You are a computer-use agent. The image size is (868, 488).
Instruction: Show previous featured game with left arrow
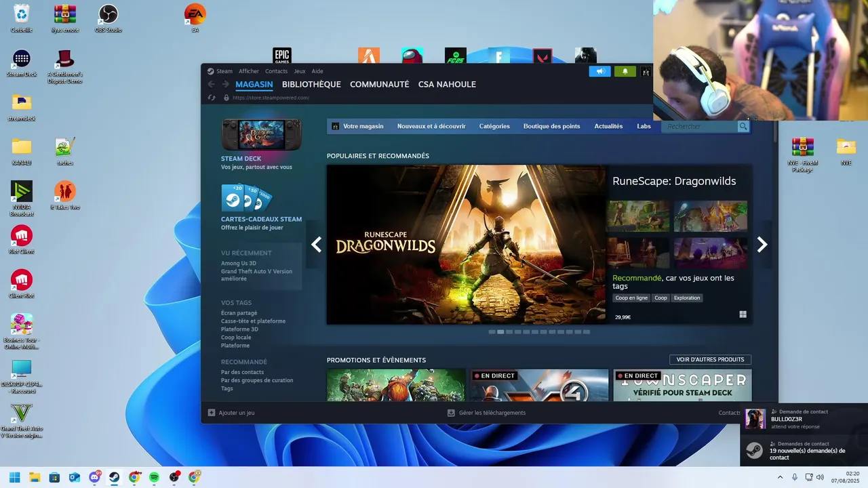tap(316, 245)
